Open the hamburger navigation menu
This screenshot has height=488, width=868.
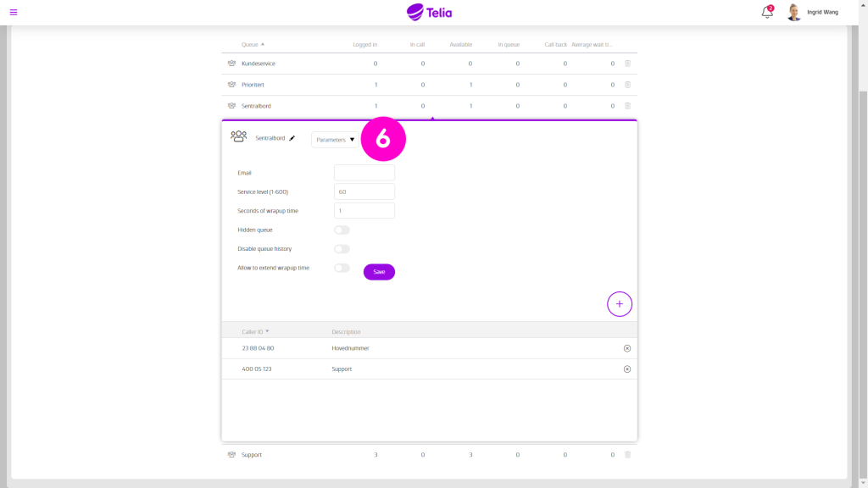coord(12,12)
